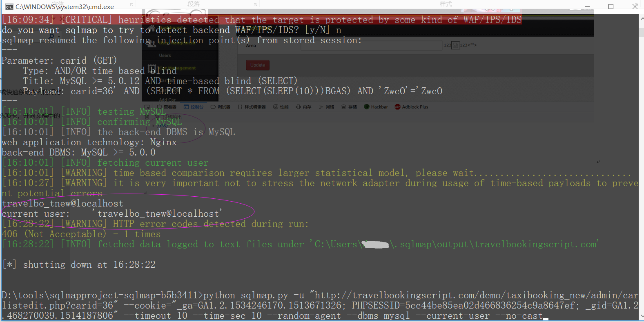The width and height of the screenshot is (644, 322).
Task: Click the 'current user:' result line
Action: 112,213
